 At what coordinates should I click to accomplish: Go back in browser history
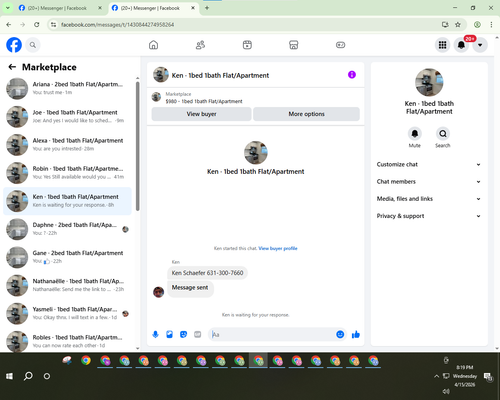pos(9,24)
